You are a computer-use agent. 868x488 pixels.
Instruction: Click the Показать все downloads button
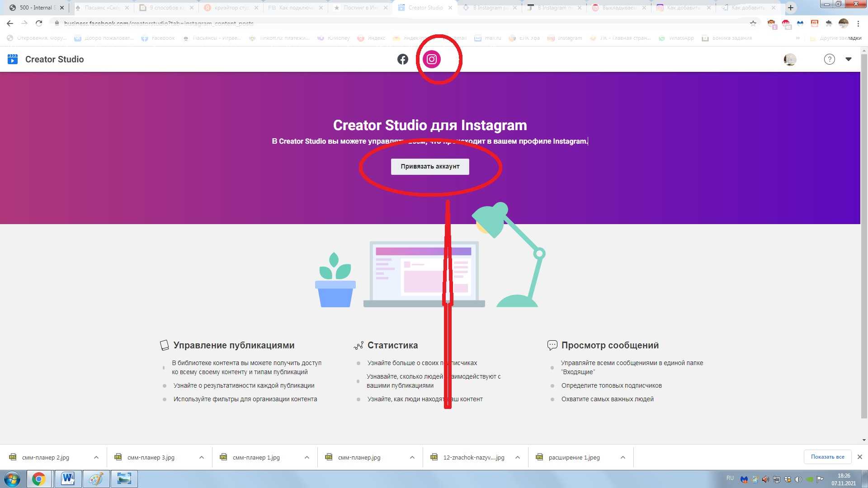827,457
